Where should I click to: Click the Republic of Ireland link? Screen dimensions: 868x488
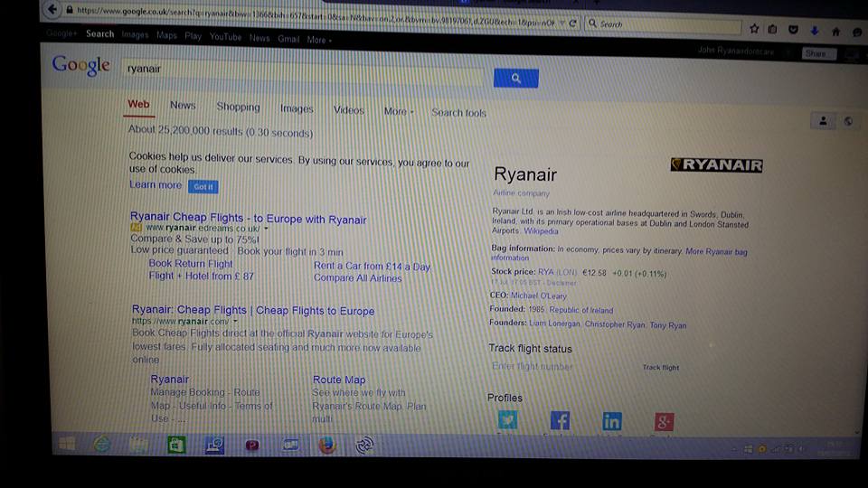click(581, 310)
